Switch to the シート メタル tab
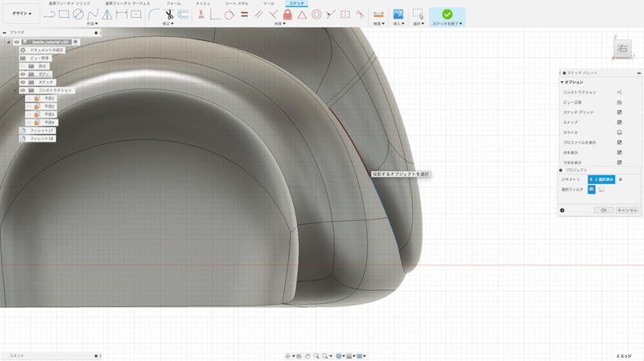 (x=236, y=3)
